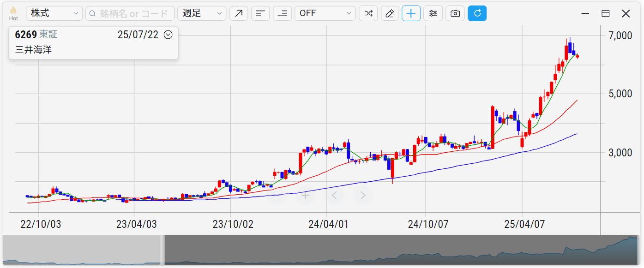Toggle the crosshair plus button
The height and width of the screenshot is (268, 644).
point(411,13)
